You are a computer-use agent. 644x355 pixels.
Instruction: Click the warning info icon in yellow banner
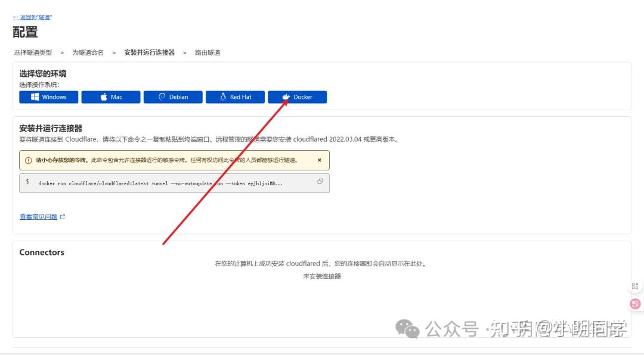click(x=29, y=160)
